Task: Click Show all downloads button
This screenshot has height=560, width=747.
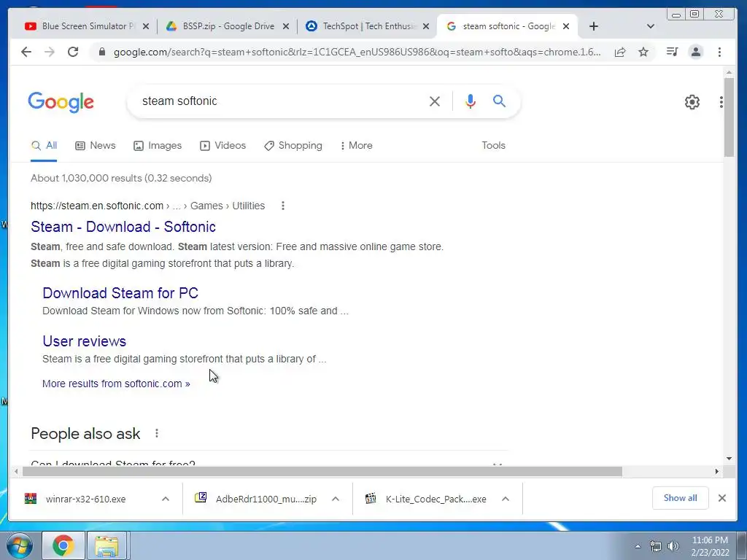Action: pyautogui.click(x=681, y=498)
